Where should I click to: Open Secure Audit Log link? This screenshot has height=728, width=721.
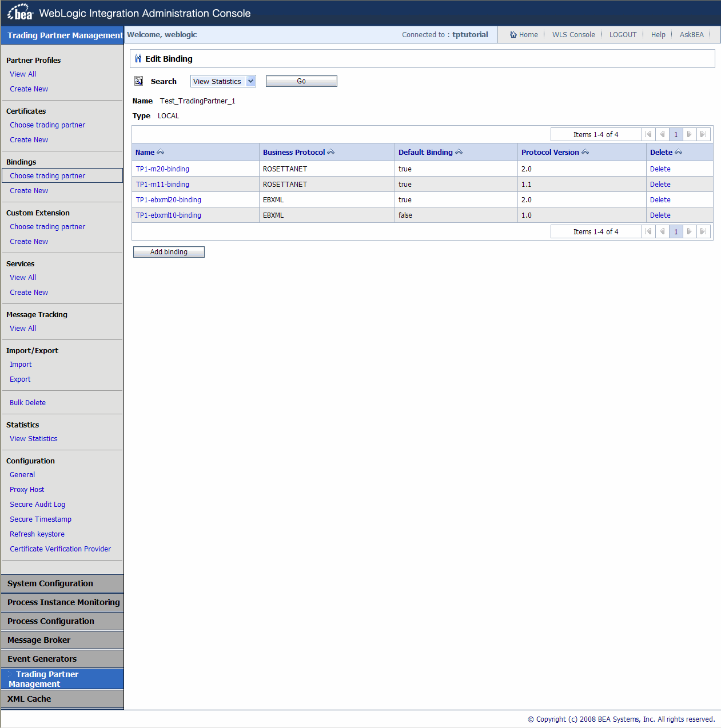coord(37,505)
